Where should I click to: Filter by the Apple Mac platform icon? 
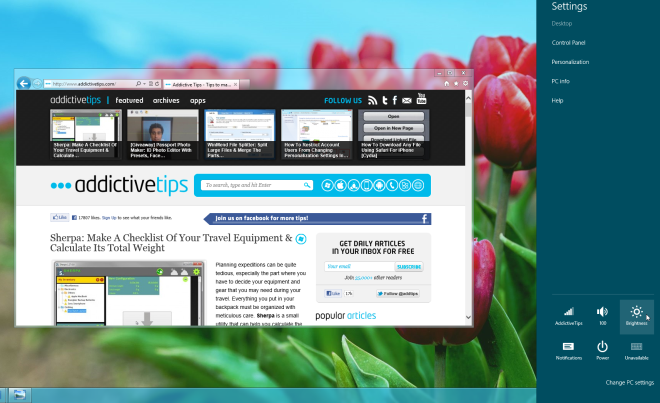340,185
